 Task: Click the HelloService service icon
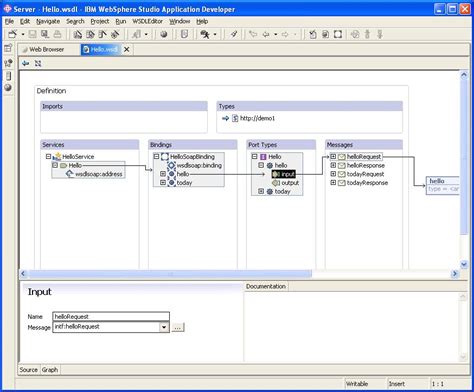57,156
